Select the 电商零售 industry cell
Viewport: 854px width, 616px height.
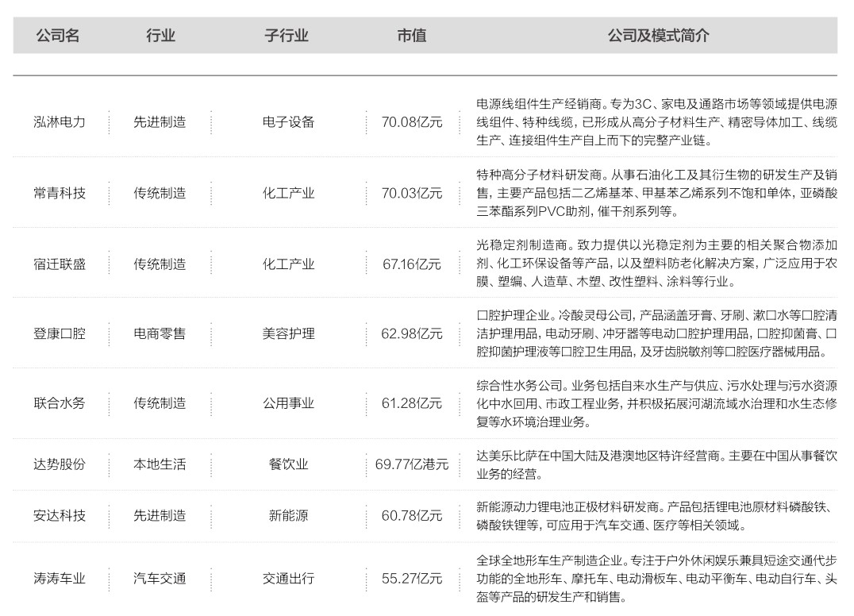[x=160, y=333]
